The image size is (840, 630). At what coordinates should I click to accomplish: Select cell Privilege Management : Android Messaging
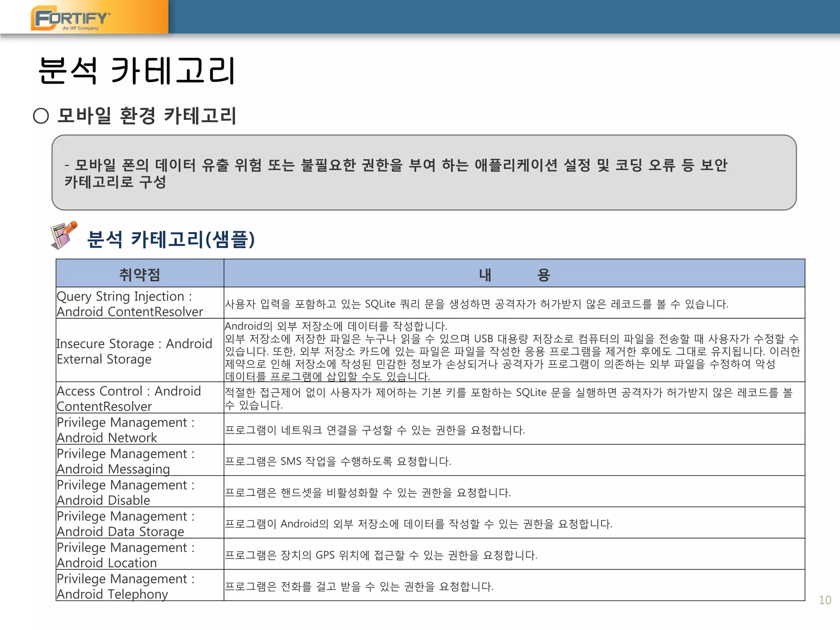point(140,460)
